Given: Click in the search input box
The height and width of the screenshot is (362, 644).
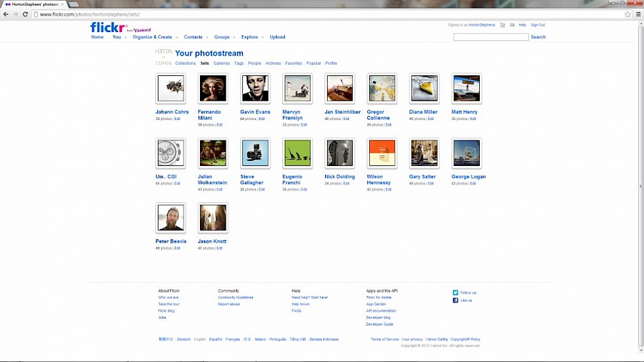Looking at the screenshot, I should point(491,37).
